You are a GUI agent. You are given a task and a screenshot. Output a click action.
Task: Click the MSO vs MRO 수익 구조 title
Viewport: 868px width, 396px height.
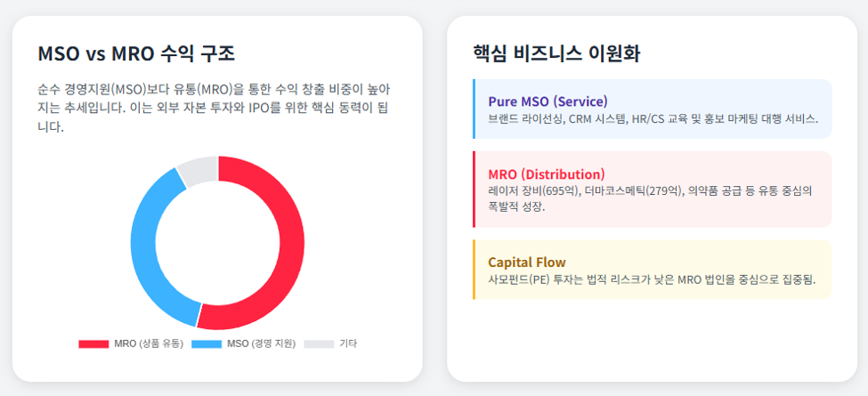(136, 53)
